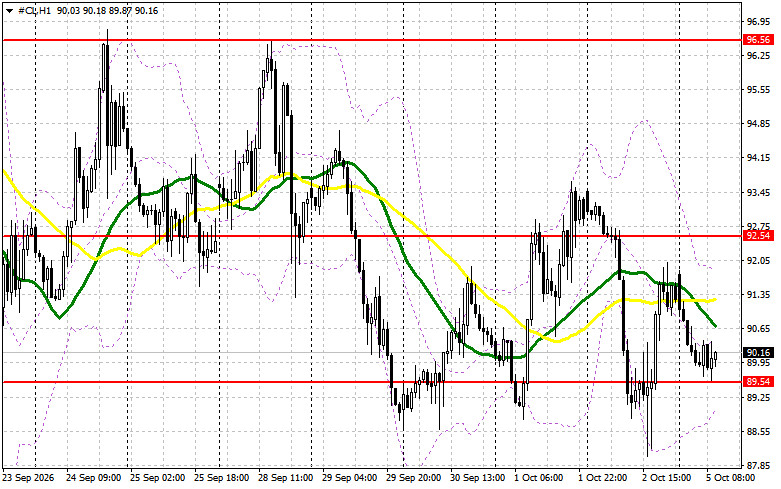Select the 1 Oct 22:00 time label
The width and height of the screenshot is (781, 489).
pos(602,478)
